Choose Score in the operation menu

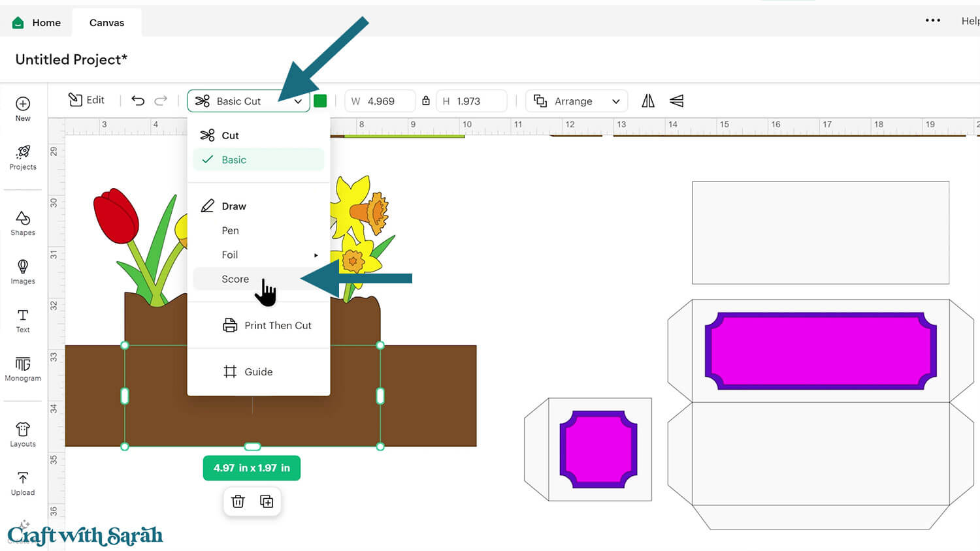(259, 279)
